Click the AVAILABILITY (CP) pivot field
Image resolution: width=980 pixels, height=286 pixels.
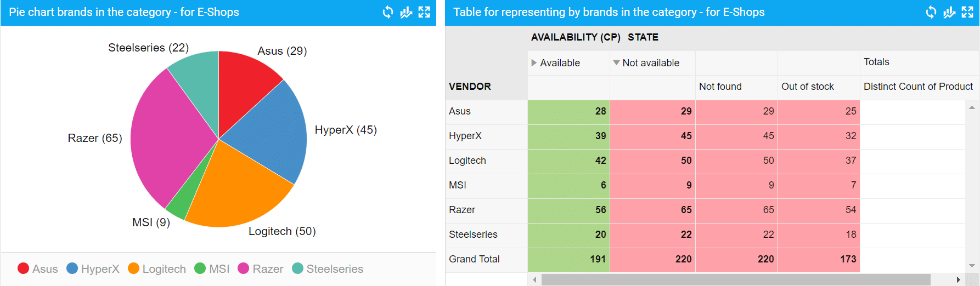(576, 37)
